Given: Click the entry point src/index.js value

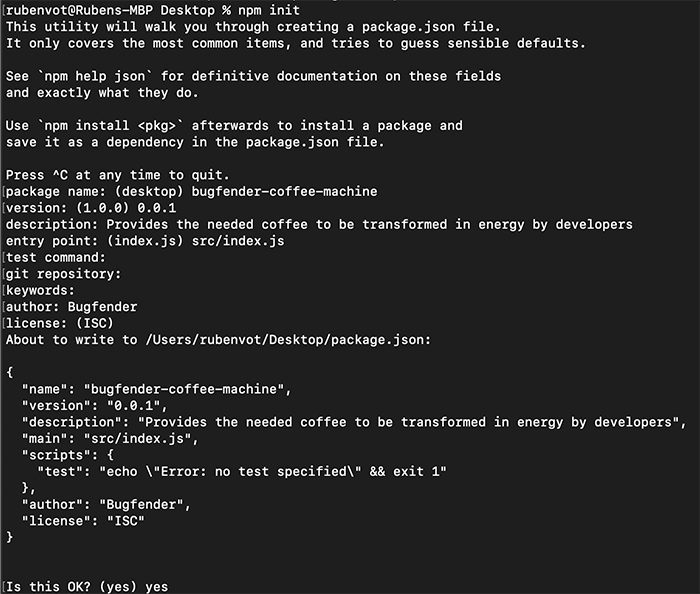Looking at the screenshot, I should [238, 241].
